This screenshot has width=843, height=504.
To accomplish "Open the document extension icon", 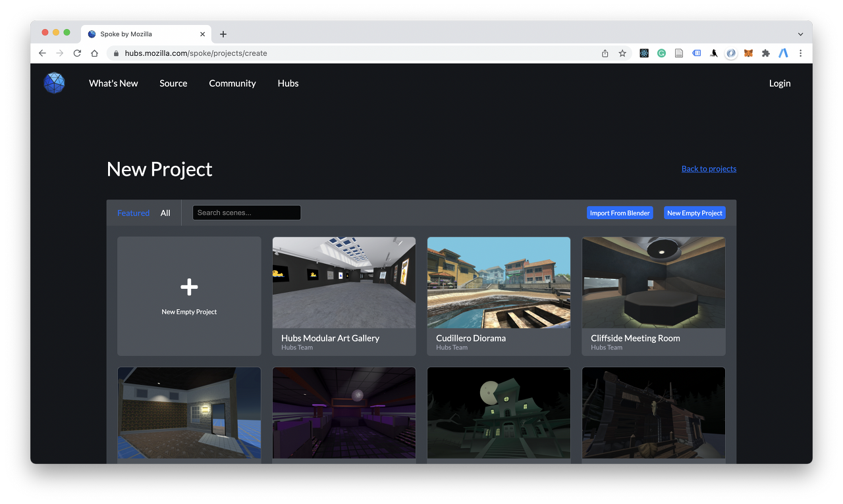I will [x=679, y=53].
